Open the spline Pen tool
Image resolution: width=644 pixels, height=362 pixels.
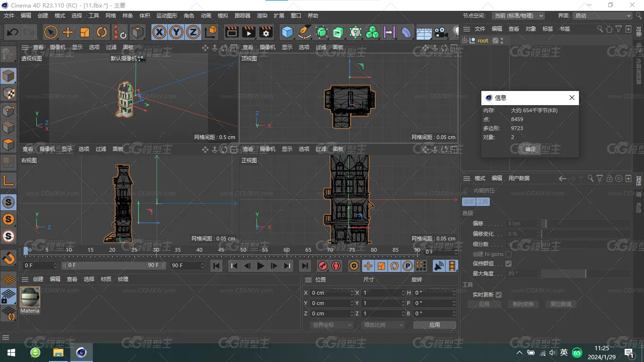tap(305, 32)
